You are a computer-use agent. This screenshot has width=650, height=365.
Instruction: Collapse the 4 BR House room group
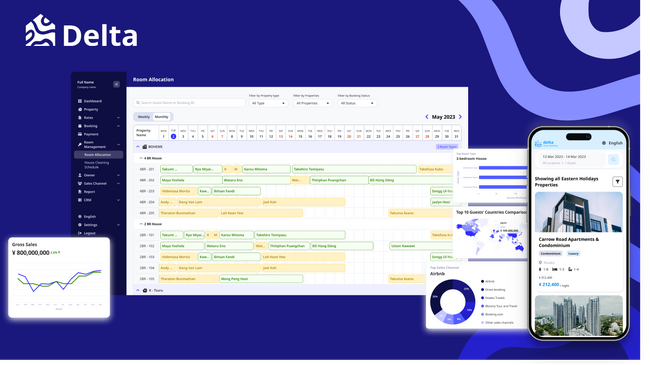pyautogui.click(x=141, y=158)
